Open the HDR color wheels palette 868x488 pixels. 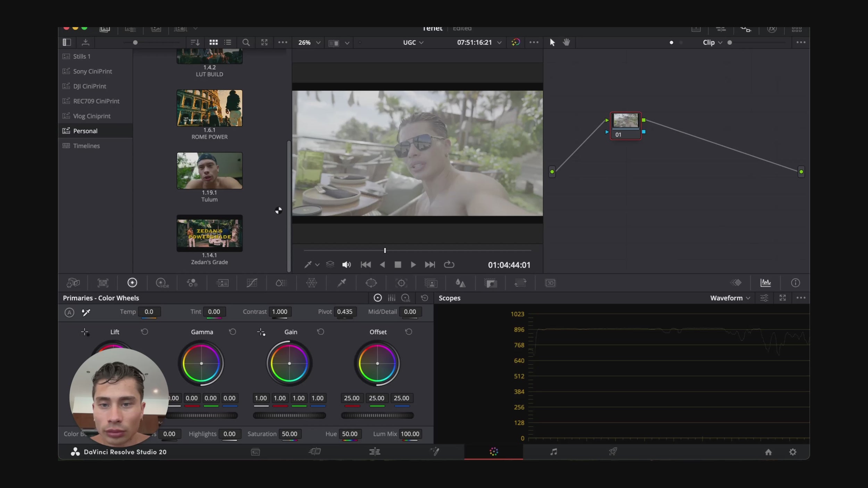tap(162, 283)
